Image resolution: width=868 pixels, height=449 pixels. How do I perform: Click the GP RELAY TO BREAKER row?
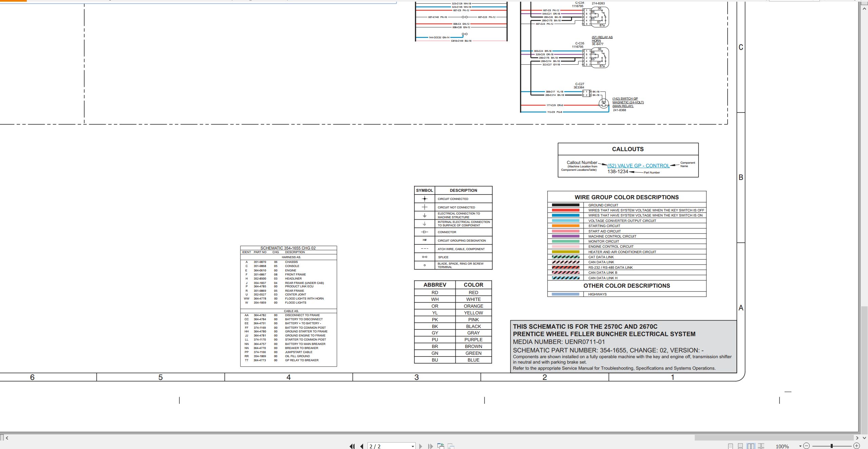click(289, 360)
